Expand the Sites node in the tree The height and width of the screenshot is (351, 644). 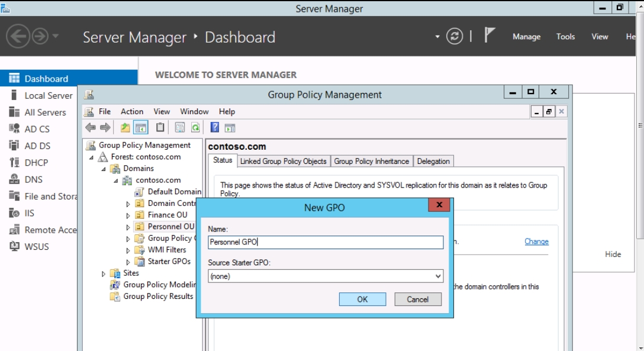pos(104,273)
